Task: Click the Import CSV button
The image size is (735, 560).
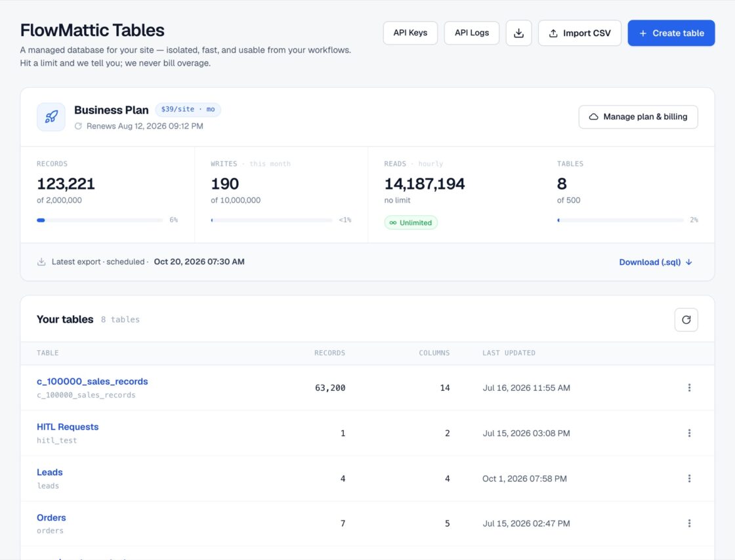Action: tap(580, 33)
